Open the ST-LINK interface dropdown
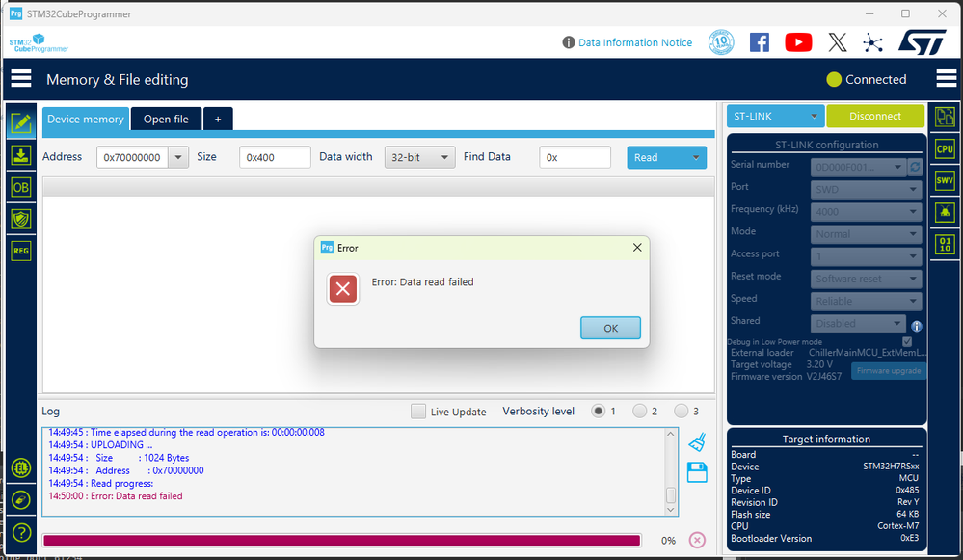Screen dimensions: 963x560 click(x=776, y=116)
